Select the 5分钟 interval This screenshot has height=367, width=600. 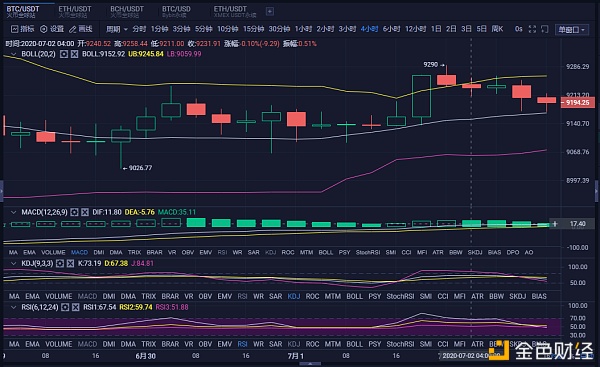click(x=204, y=29)
